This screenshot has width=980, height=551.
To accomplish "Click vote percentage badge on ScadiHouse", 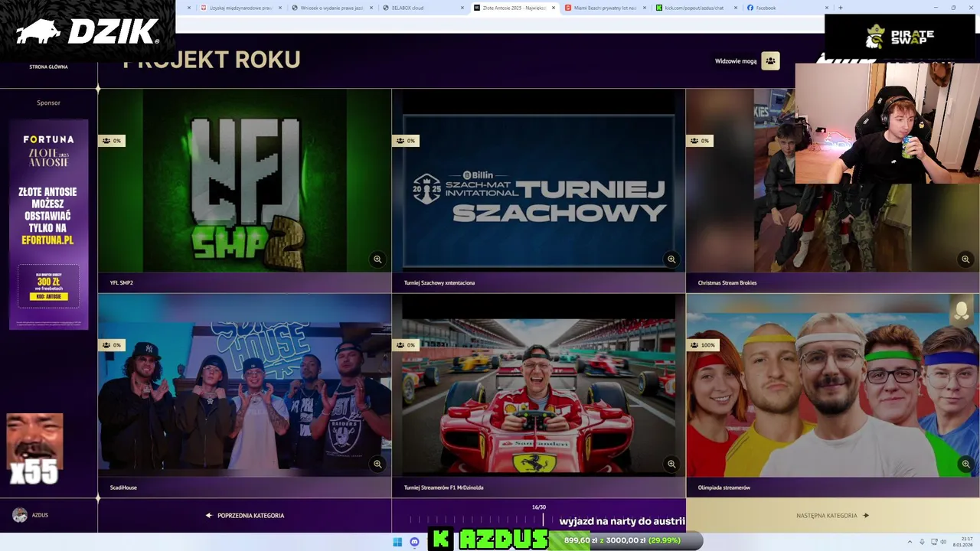I will coord(111,345).
